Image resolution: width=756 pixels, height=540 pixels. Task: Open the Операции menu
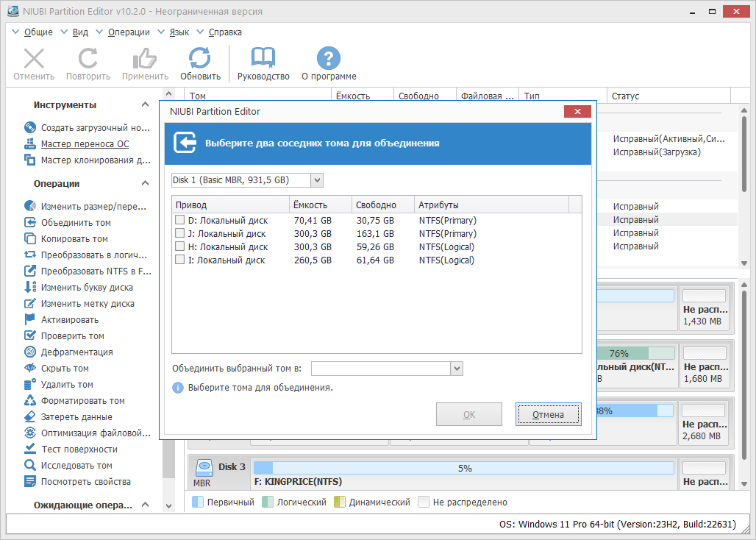[x=129, y=32]
